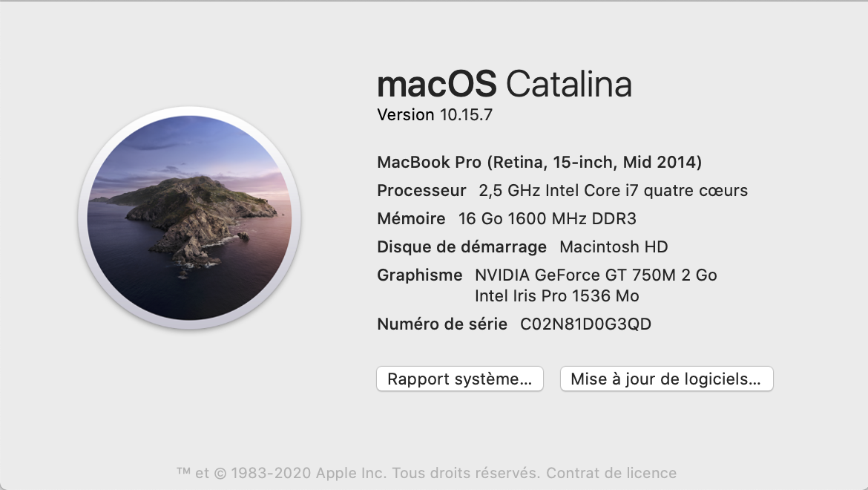Image resolution: width=868 pixels, height=490 pixels.
Task: Click the 'Macintosh HD' startup disk name
Action: tap(614, 246)
